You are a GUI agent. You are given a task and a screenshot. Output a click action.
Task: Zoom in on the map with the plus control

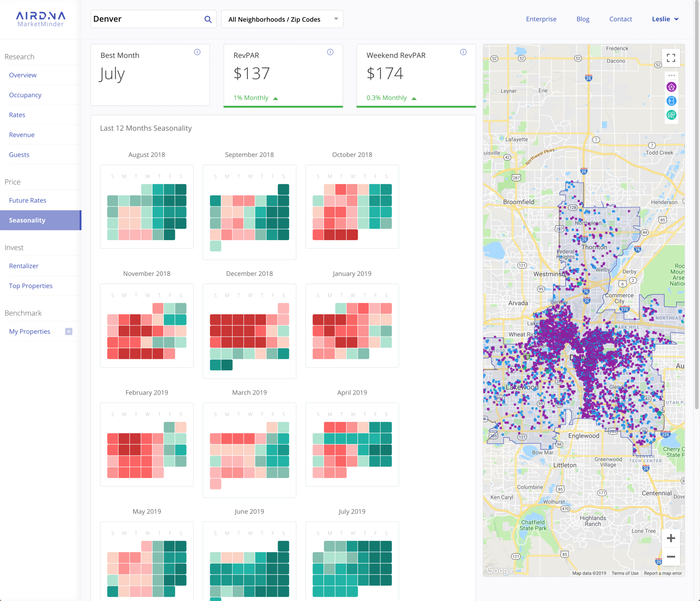[x=671, y=538]
